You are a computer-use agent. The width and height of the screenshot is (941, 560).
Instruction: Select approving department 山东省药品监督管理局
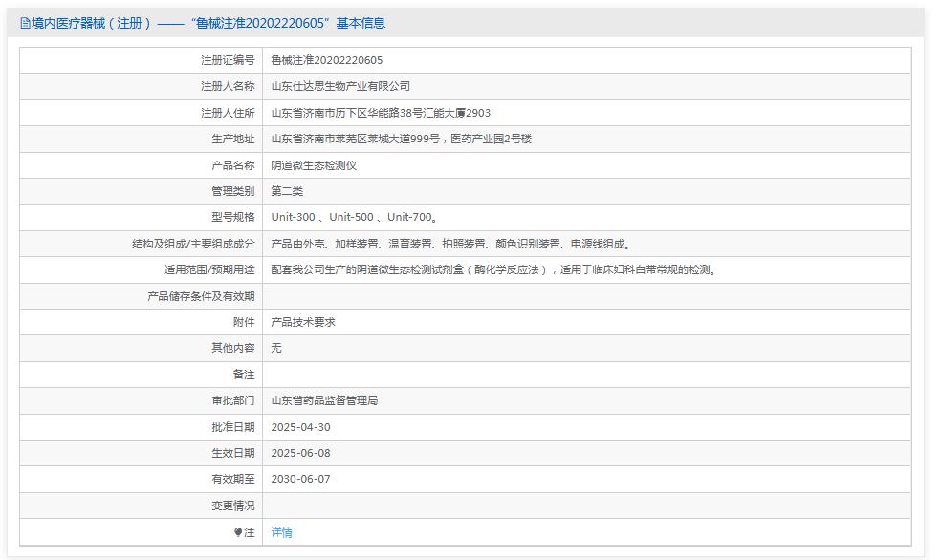(x=324, y=400)
